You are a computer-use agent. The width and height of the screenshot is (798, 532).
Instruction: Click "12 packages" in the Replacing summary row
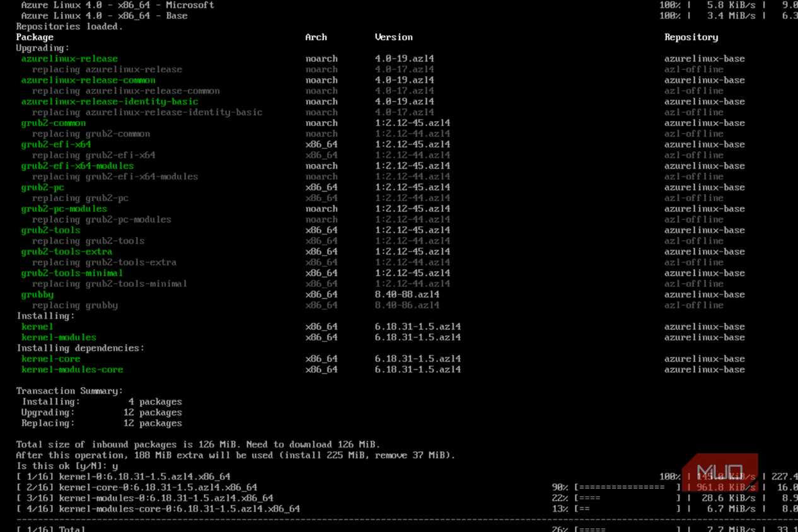pyautogui.click(x=153, y=423)
